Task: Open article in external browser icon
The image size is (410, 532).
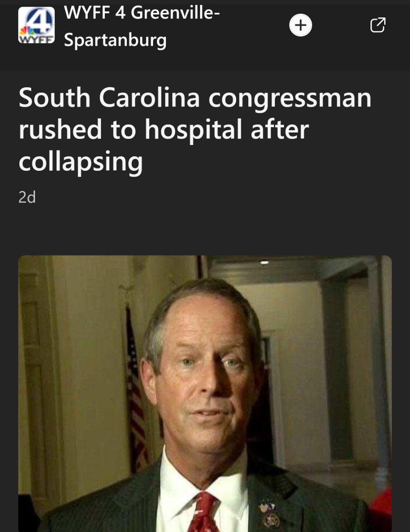Action: point(378,25)
